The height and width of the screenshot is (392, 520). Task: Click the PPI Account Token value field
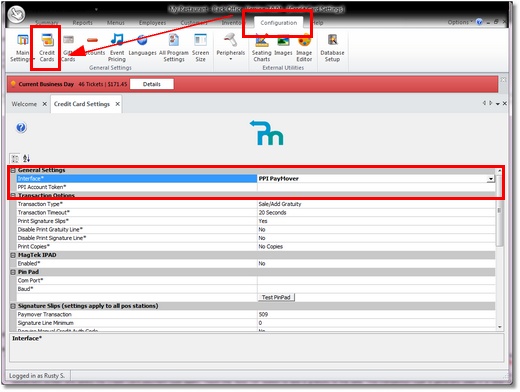pyautogui.click(x=376, y=187)
